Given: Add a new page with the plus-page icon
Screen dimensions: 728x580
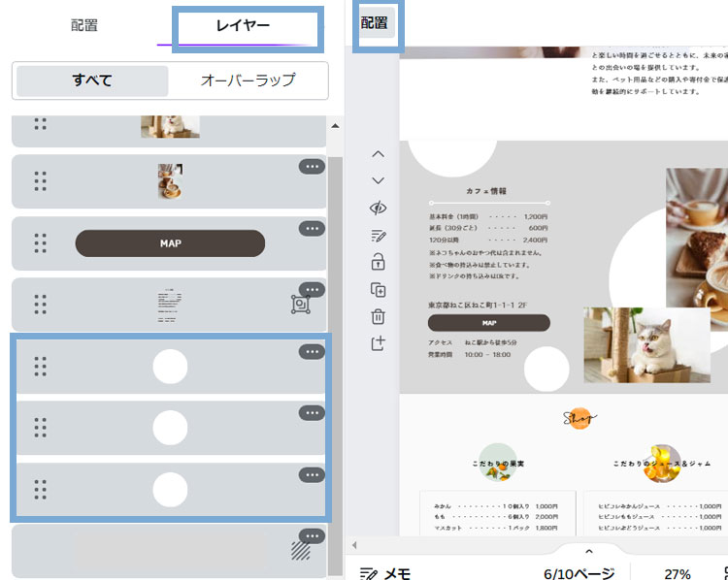Looking at the screenshot, I should pyautogui.click(x=378, y=343).
